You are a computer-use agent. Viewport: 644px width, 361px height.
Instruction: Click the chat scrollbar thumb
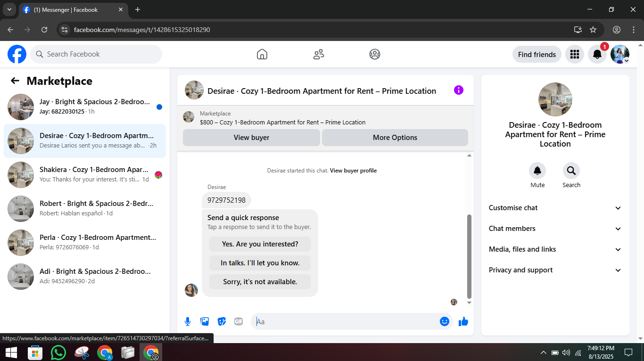tap(469, 256)
